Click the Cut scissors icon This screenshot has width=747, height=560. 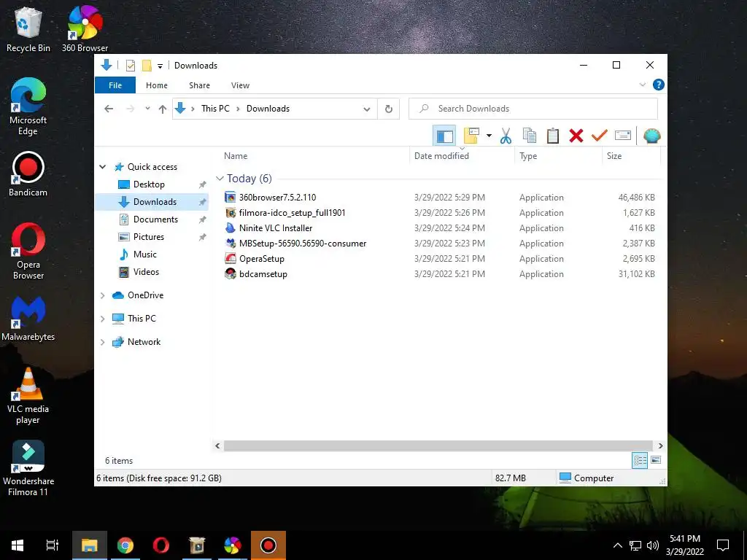(506, 136)
